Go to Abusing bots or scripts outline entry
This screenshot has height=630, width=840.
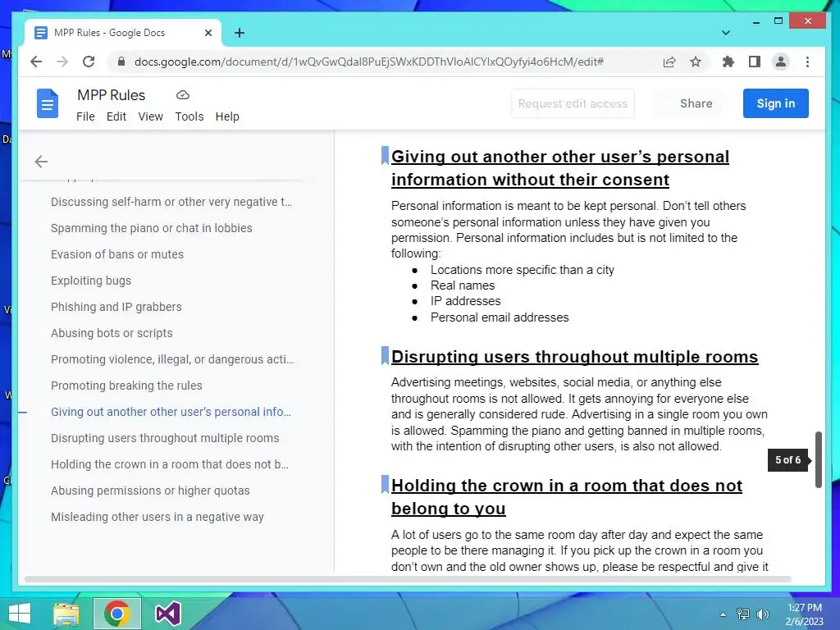click(x=112, y=333)
